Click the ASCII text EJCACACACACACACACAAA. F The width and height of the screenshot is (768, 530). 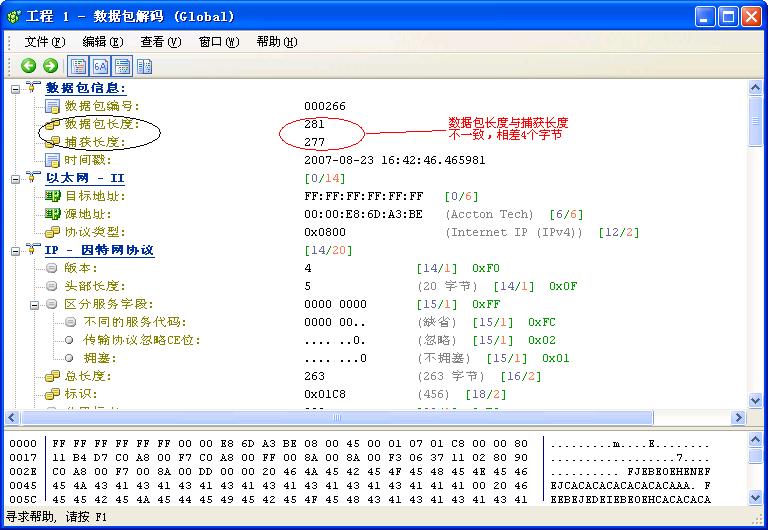pyautogui.click(x=630, y=486)
